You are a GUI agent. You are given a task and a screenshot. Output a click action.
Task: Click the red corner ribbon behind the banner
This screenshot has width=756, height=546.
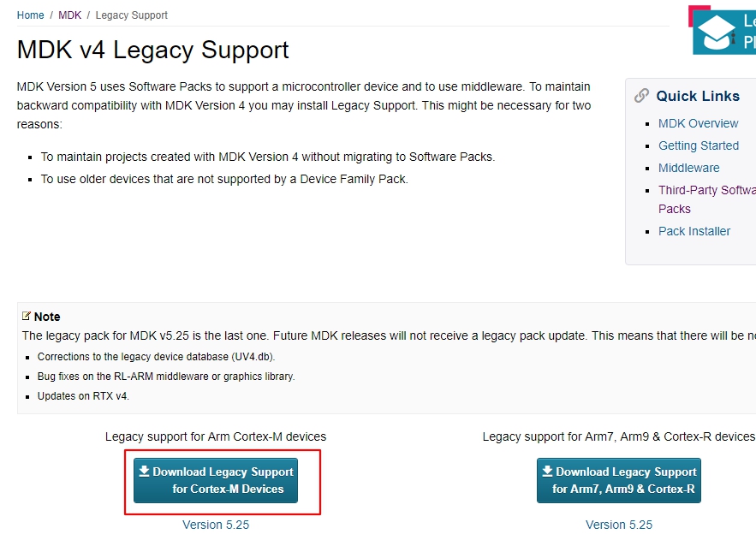tap(690, 12)
